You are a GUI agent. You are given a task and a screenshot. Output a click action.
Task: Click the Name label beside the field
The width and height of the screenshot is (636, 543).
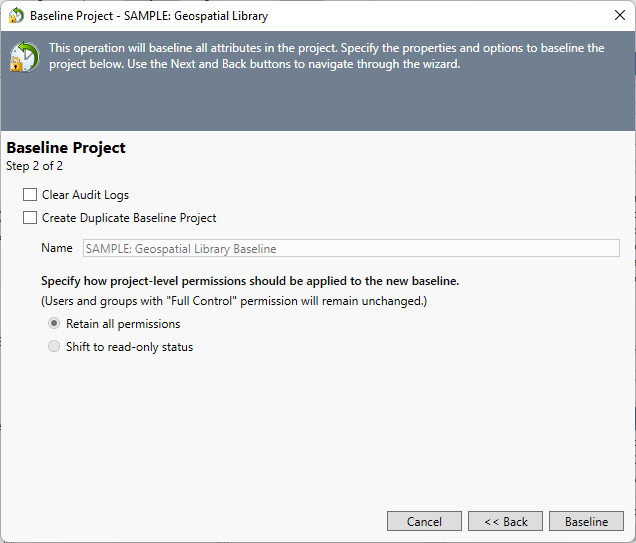(x=57, y=248)
